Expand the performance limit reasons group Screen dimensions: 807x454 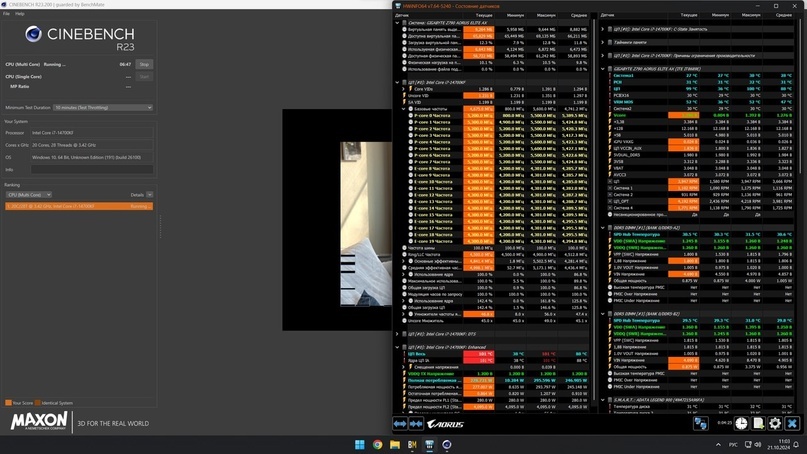tap(603, 56)
